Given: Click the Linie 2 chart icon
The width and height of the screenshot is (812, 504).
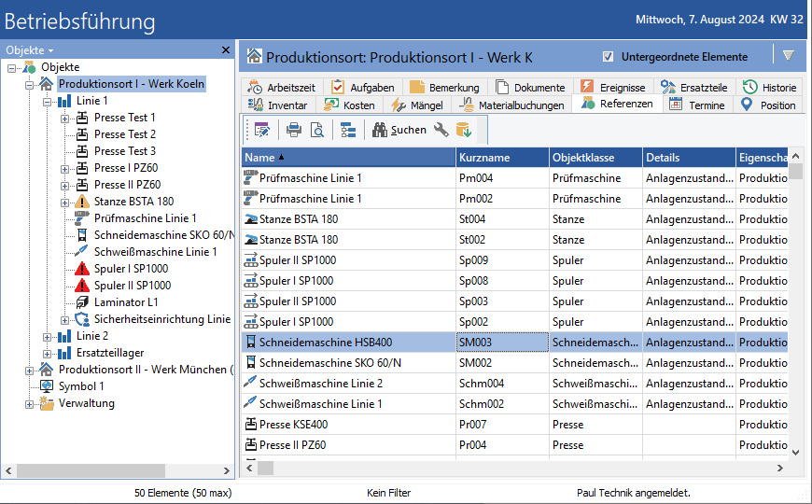Looking at the screenshot, I should (64, 336).
